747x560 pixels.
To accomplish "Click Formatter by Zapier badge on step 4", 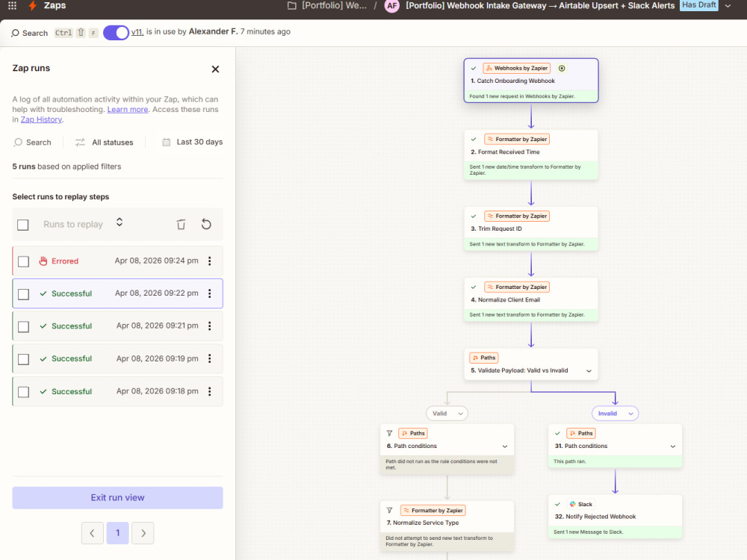I will click(x=517, y=287).
